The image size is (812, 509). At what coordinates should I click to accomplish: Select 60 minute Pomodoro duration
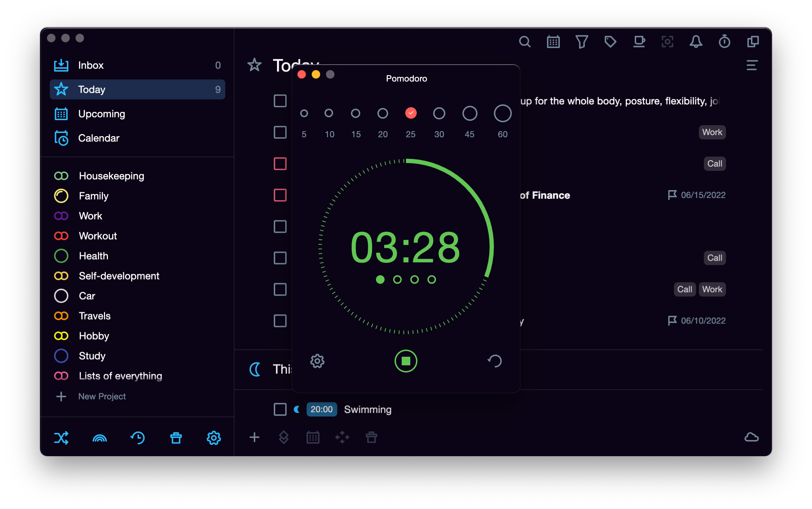point(503,113)
